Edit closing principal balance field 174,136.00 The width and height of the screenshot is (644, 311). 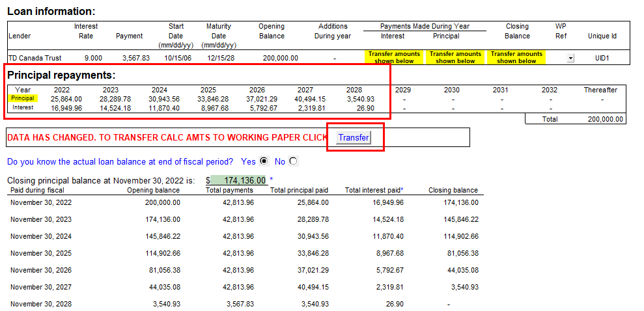click(x=238, y=180)
